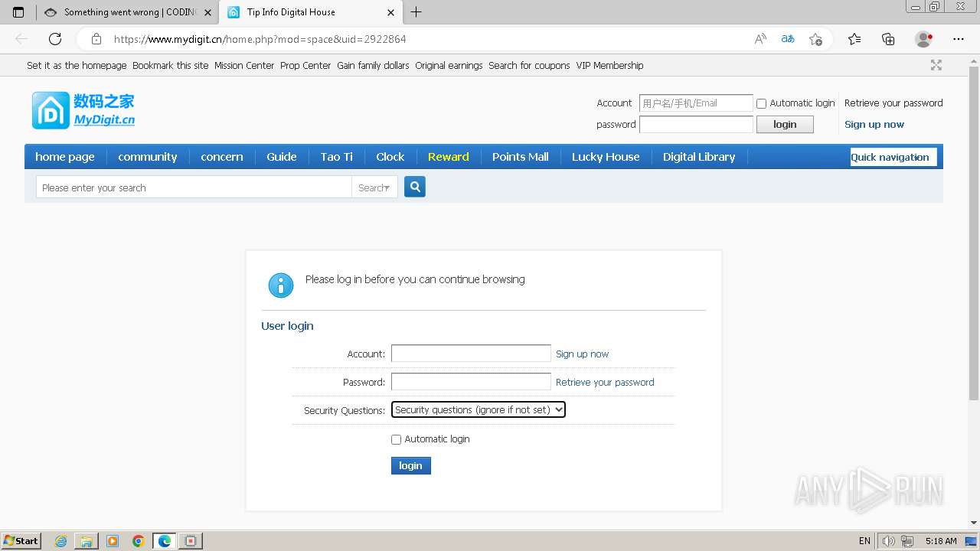Click Bookmark this site link

point(170,65)
